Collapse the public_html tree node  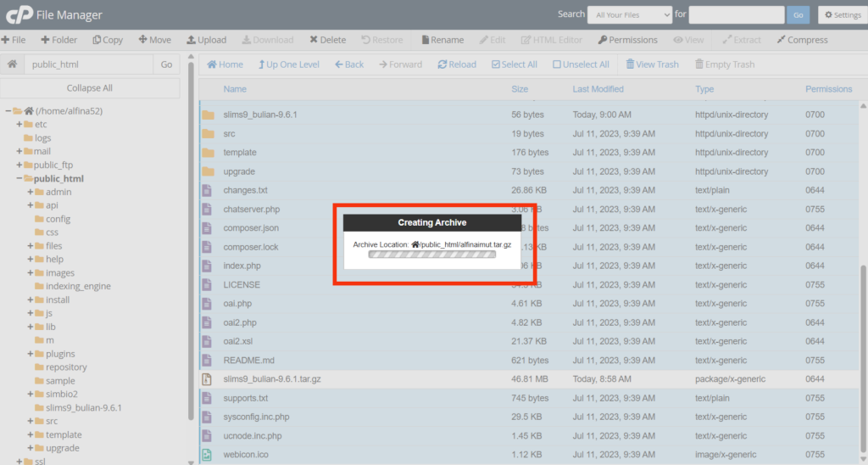click(x=19, y=178)
